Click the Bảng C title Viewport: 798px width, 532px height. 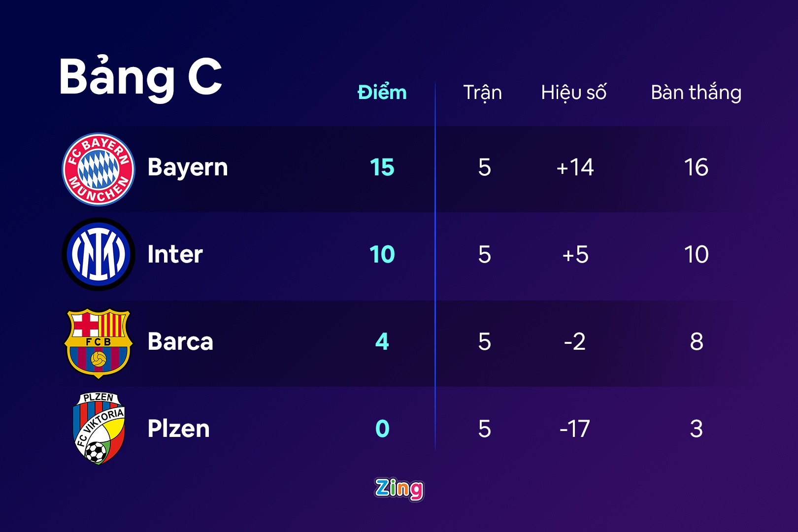point(140,77)
